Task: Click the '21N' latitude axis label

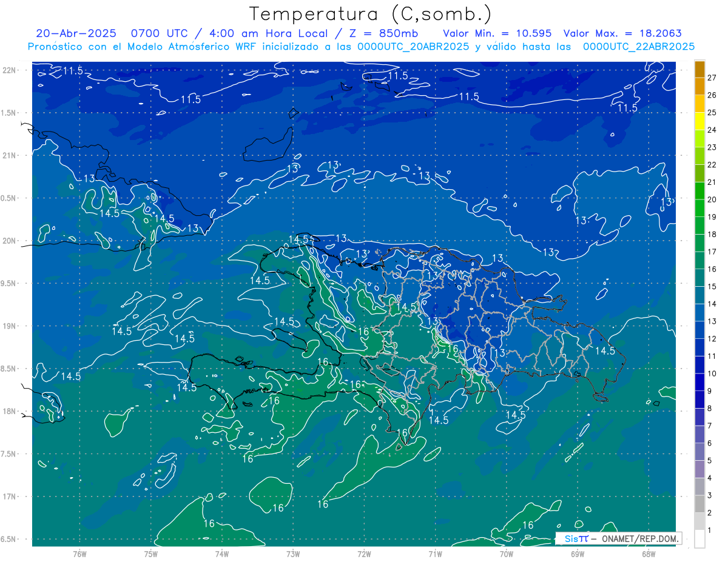Action: point(10,155)
